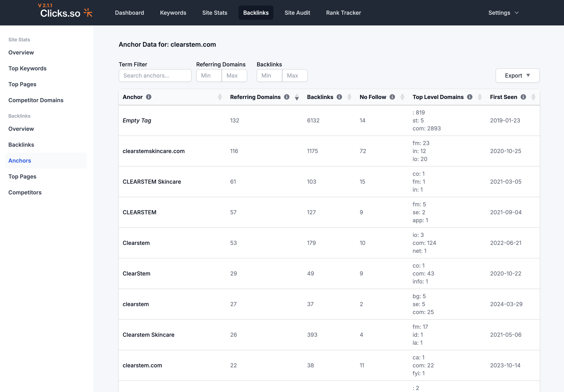Click the Clearstem anchor with 53 domains
Viewport: 564px width, 392px height.
[136, 243]
